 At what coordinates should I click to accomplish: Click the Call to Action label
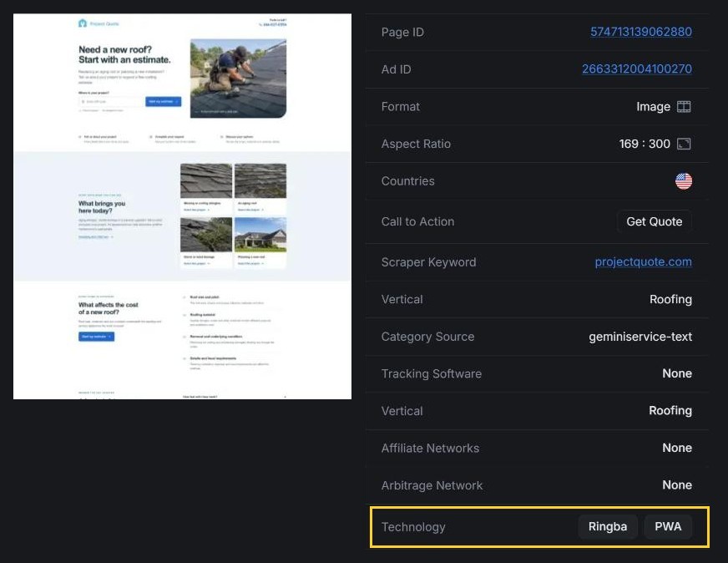tap(418, 221)
